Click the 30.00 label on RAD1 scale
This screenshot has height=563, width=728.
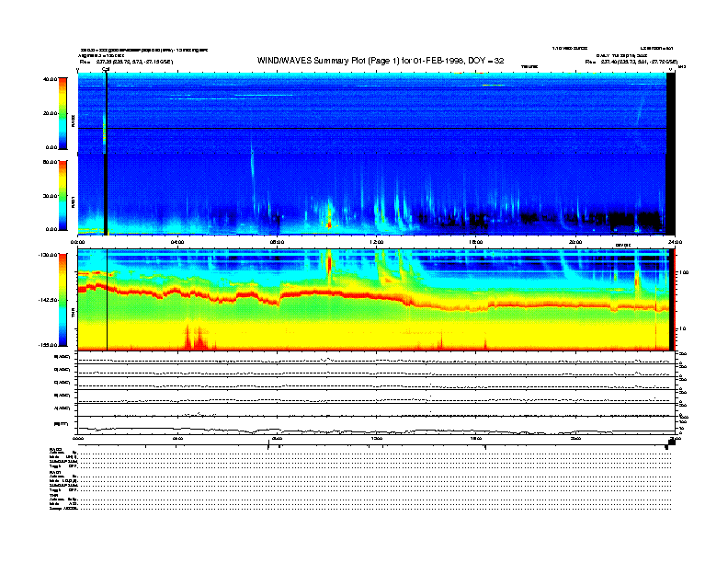tap(50, 196)
